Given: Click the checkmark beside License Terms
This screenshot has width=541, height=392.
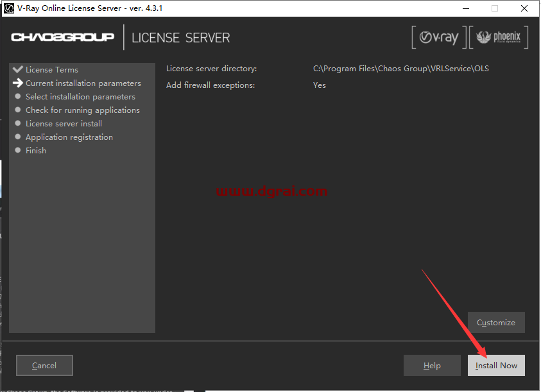Looking at the screenshot, I should click(x=18, y=69).
